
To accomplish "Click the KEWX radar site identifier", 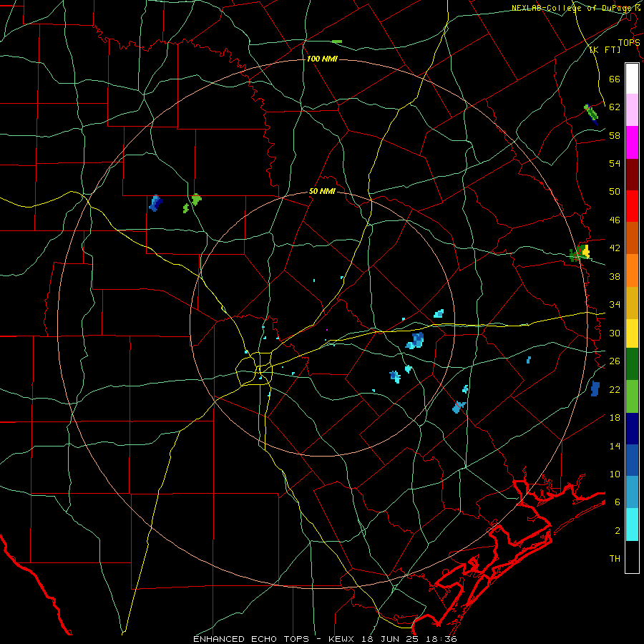I will click(x=341, y=639).
